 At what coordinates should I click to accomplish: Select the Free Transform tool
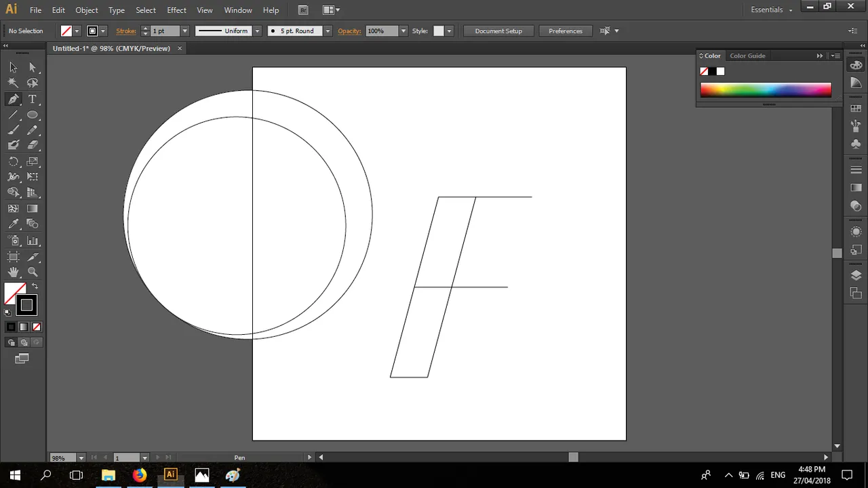33,177
